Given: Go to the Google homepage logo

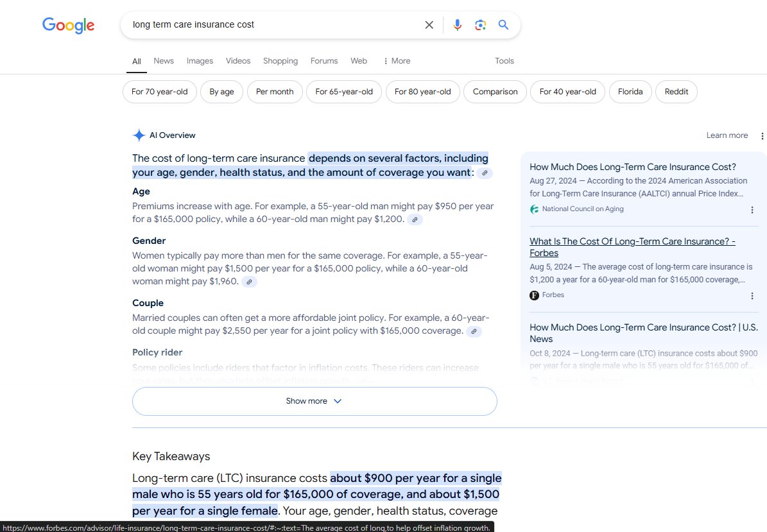Looking at the screenshot, I should 68,25.
